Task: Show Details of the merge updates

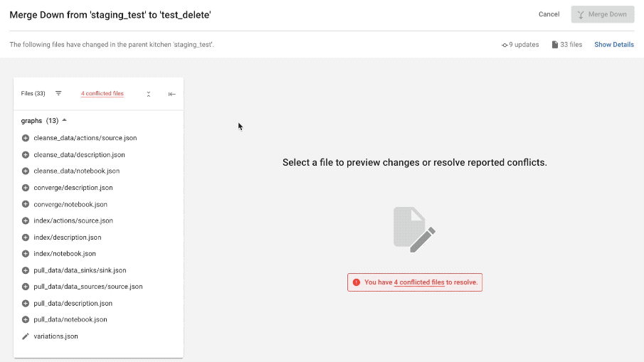Action: pos(613,45)
